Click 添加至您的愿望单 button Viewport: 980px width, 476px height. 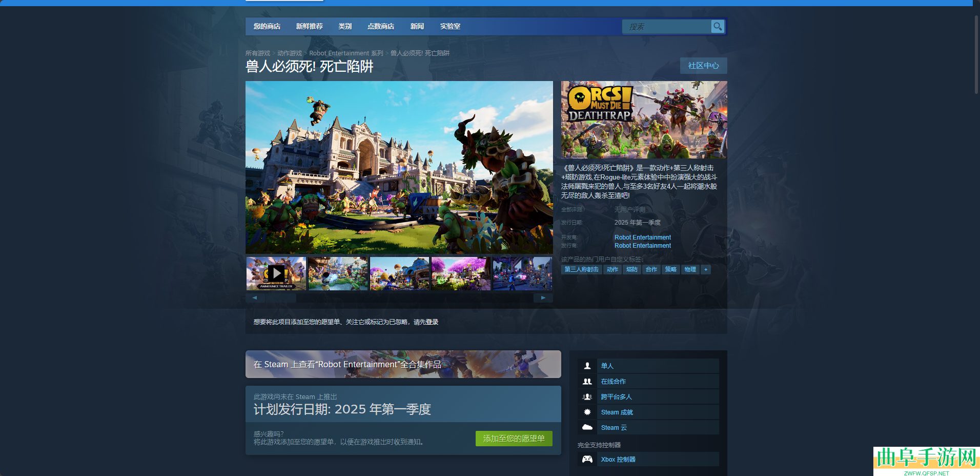coord(514,439)
